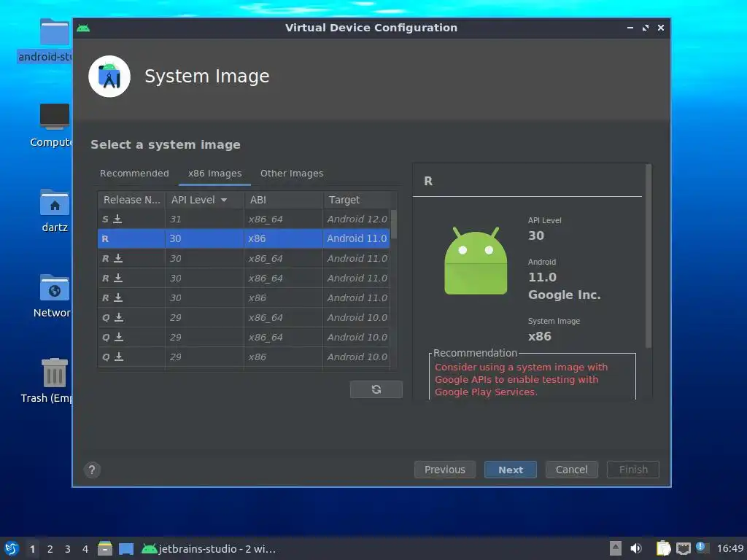Click the show desktop taskbar icon

[126, 549]
